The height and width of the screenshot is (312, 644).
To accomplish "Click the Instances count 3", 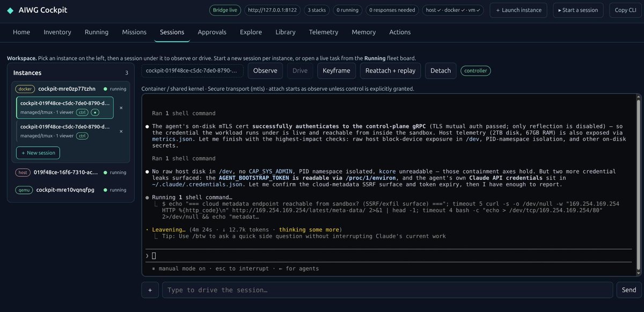I will 127,72.
